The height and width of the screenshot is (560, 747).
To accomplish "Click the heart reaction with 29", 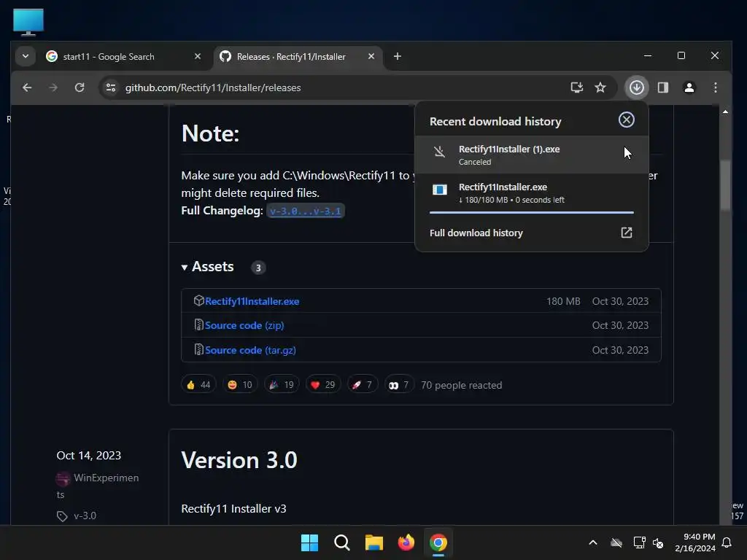I will [323, 385].
